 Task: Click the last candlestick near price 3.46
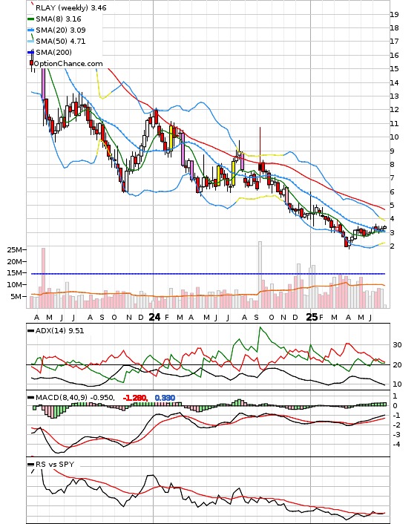[384, 228]
